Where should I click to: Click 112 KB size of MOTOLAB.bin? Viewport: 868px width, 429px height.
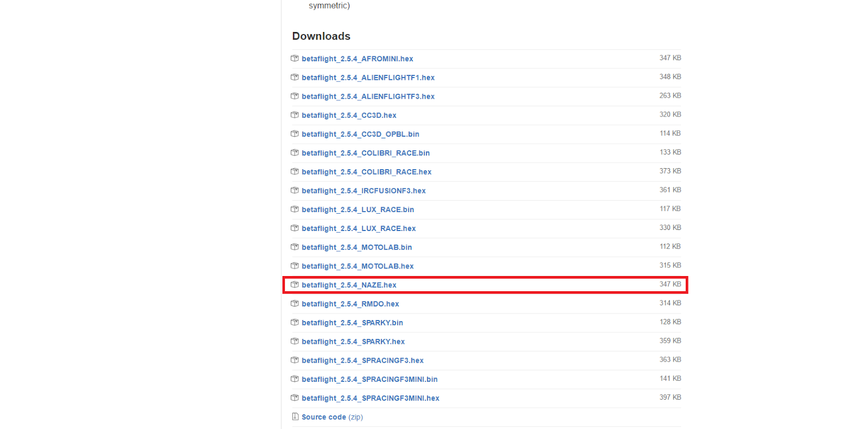pos(670,247)
